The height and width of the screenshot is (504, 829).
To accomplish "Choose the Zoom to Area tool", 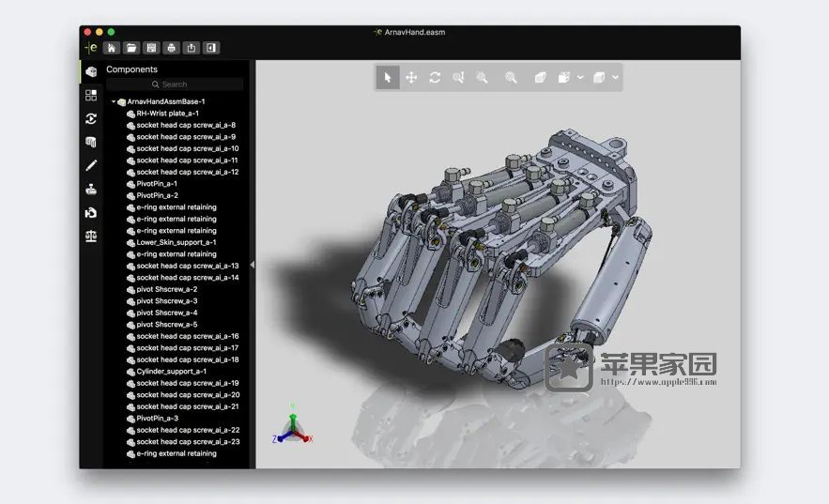I will [482, 78].
